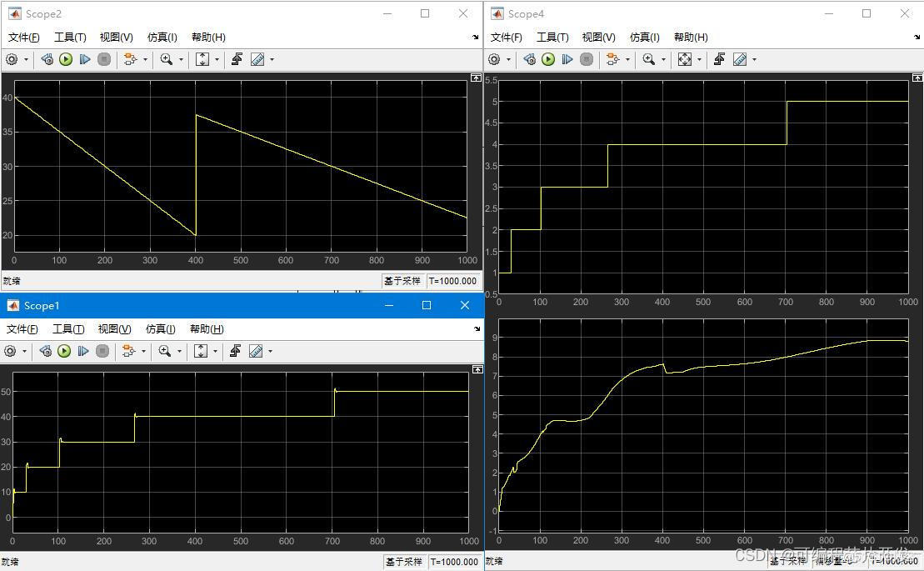Open configuration properties gear in Scope2
This screenshot has width=924, height=571.
[11, 59]
